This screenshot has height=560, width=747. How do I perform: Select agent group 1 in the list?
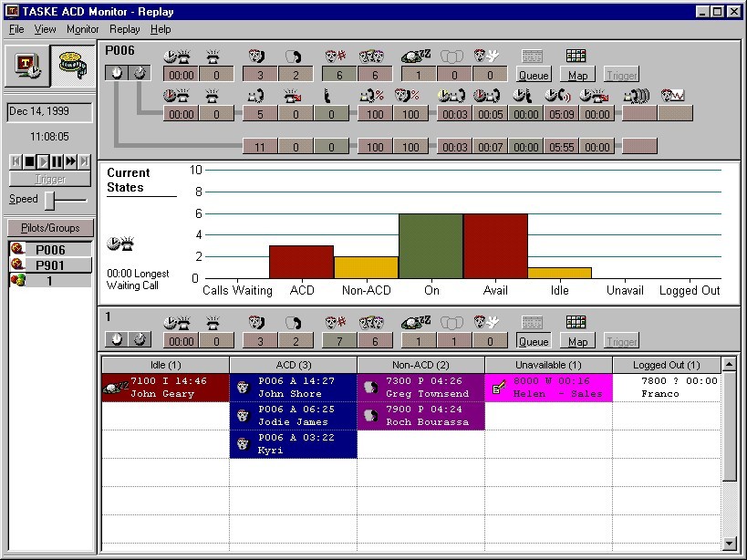point(50,281)
